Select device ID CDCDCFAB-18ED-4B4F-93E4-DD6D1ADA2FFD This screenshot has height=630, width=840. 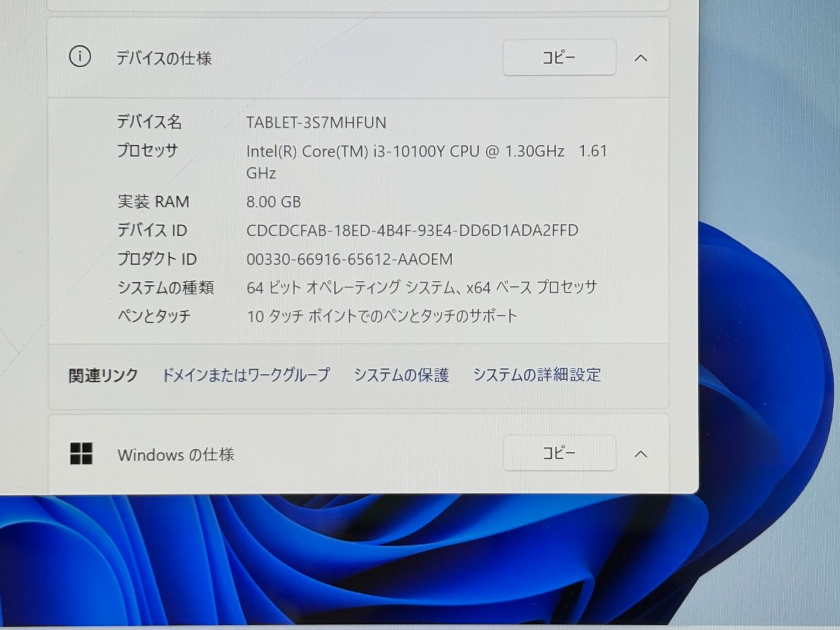[412, 230]
